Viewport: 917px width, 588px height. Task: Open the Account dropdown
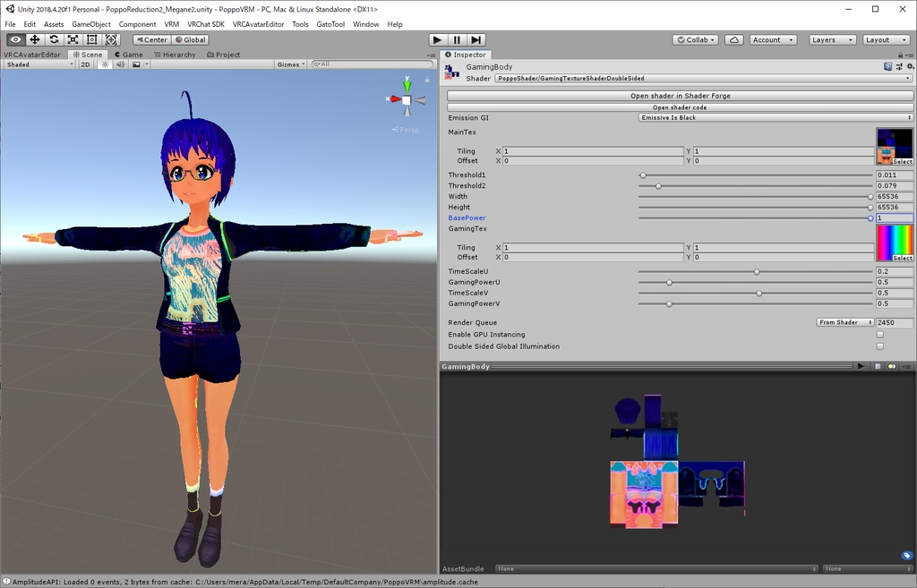[x=773, y=39]
